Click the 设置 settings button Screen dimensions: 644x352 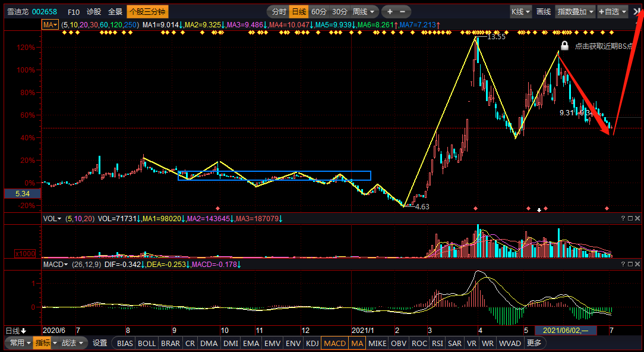point(100,342)
